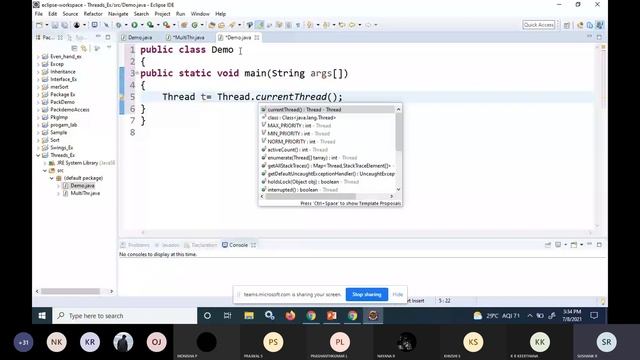Click the Stop sharing button
Image resolution: width=640 pixels, height=360 pixels.
[367, 294]
